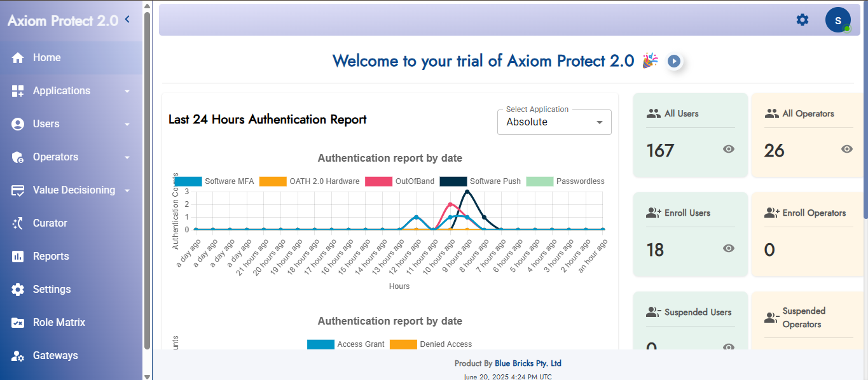
Task: Click the Role Matrix folder icon
Action: 18,323
